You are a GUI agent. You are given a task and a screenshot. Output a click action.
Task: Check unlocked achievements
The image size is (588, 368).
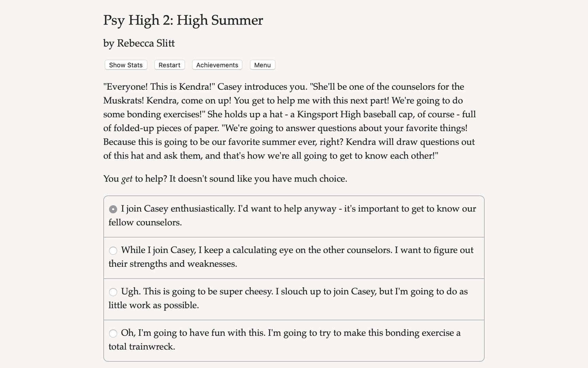pyautogui.click(x=217, y=65)
